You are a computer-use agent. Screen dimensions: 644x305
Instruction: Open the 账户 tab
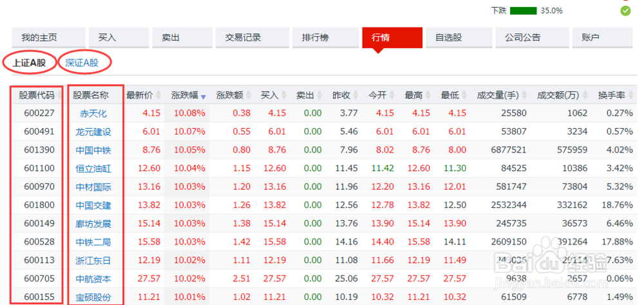[602, 38]
